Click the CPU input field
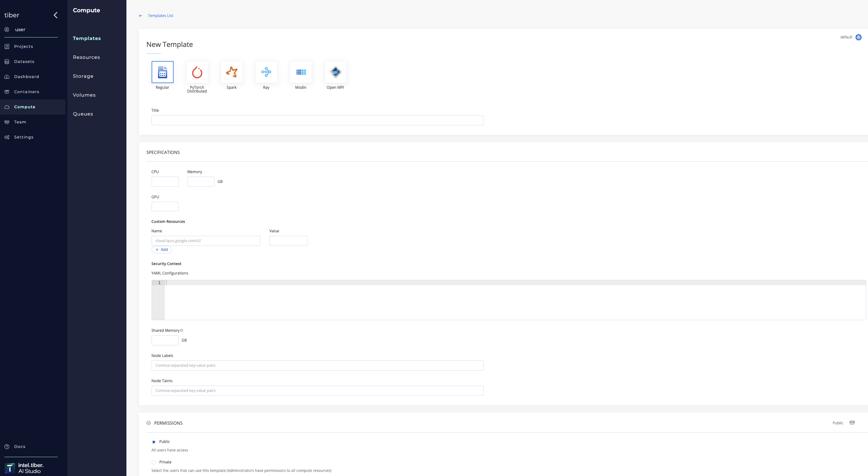This screenshot has width=868, height=476. [165, 182]
